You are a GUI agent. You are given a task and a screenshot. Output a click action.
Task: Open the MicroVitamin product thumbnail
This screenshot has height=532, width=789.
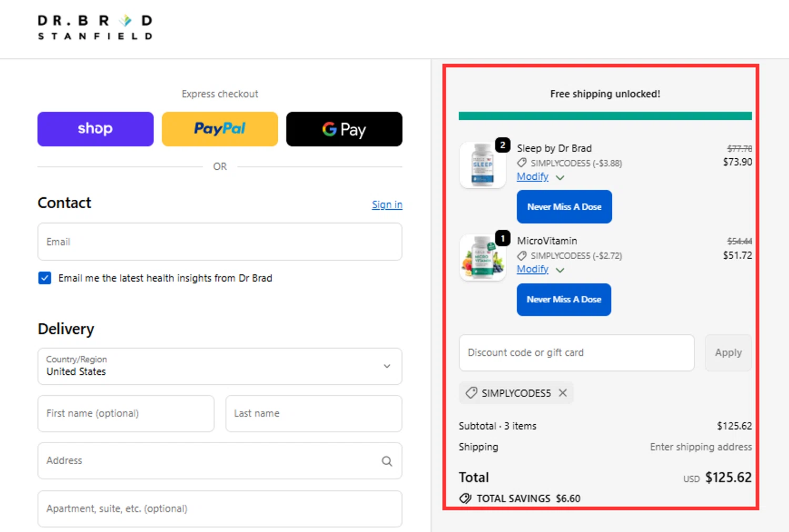pos(483,258)
